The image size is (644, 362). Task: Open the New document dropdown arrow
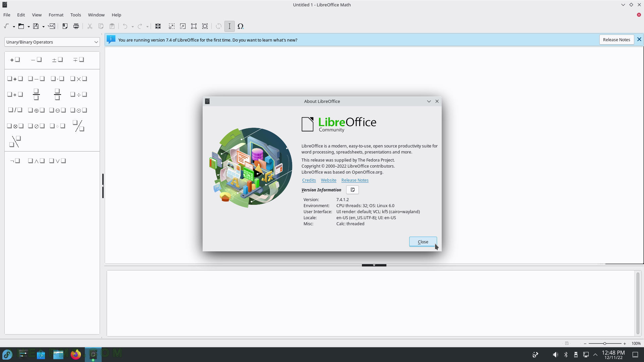[14, 26]
